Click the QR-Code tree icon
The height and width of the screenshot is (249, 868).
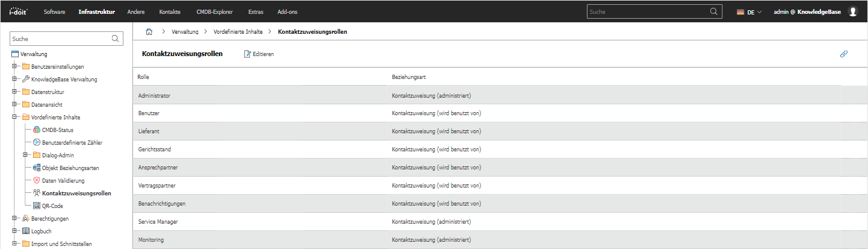(x=37, y=206)
